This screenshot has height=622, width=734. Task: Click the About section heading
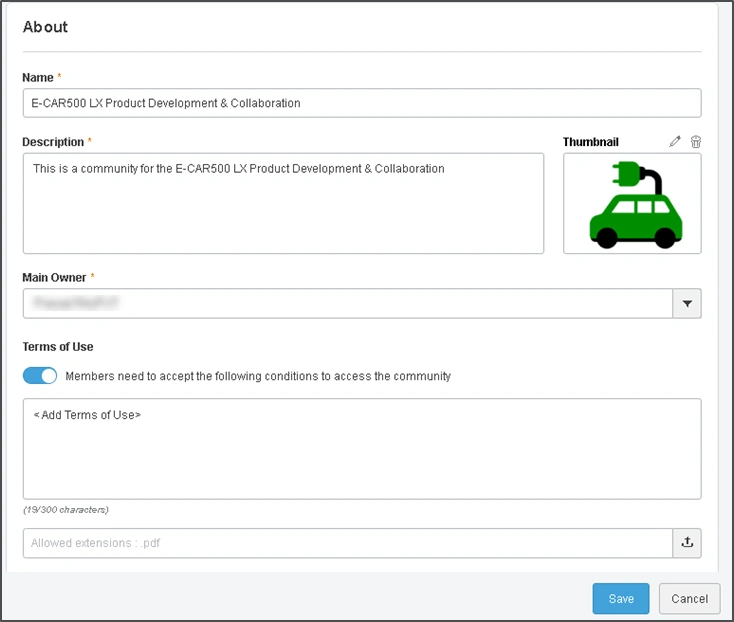point(46,27)
